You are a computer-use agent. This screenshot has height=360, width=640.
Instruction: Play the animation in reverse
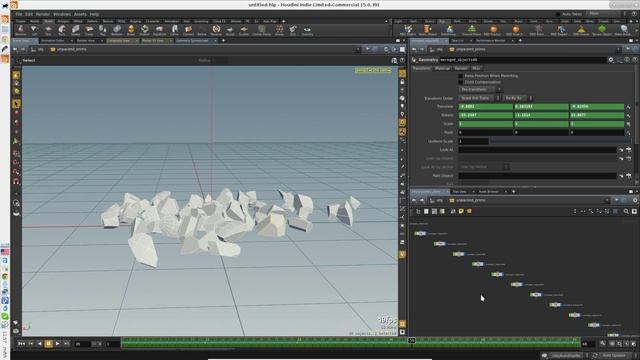(x=40, y=344)
